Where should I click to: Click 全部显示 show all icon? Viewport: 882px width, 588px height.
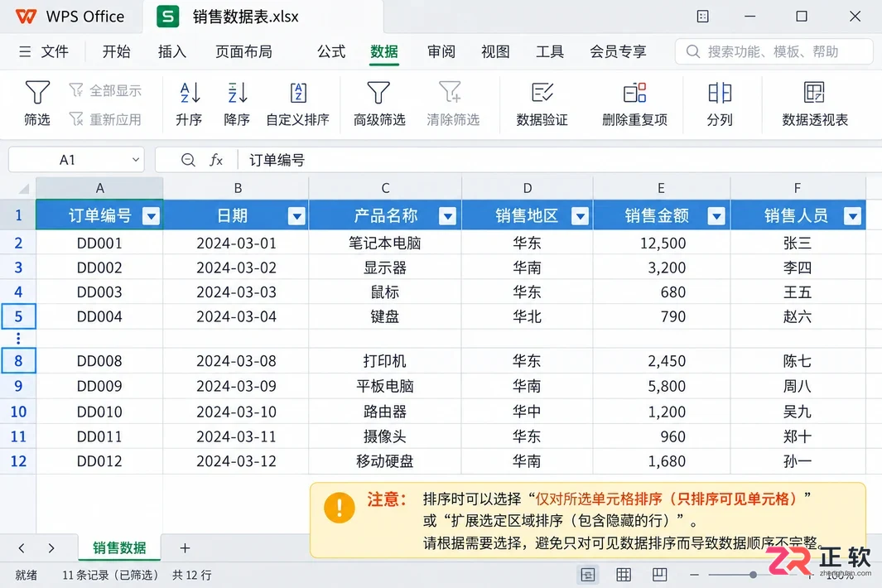tap(76, 90)
